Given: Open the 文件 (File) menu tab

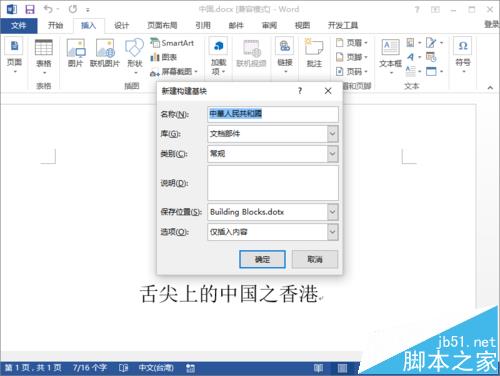Looking at the screenshot, I should tap(19, 25).
